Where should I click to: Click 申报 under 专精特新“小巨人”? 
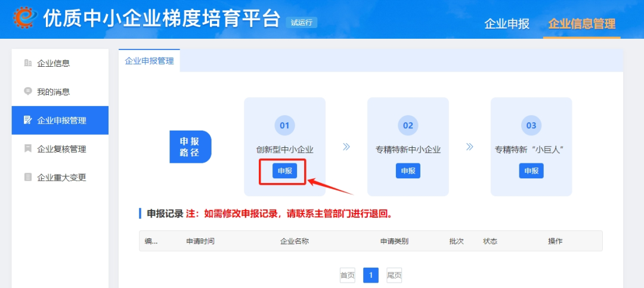(x=531, y=171)
